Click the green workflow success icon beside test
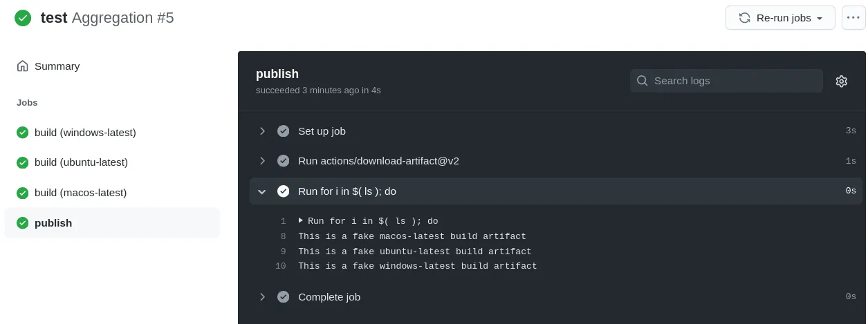 pyautogui.click(x=23, y=18)
